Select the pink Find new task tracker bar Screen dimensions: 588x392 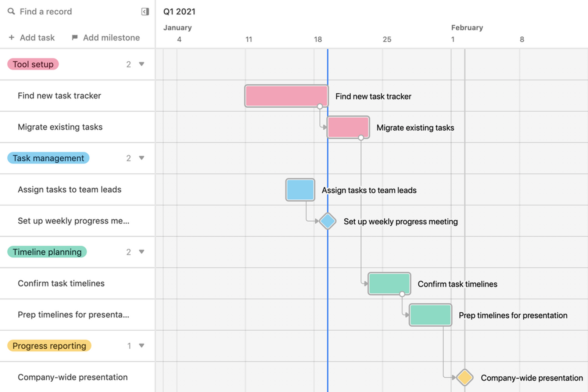coord(286,96)
